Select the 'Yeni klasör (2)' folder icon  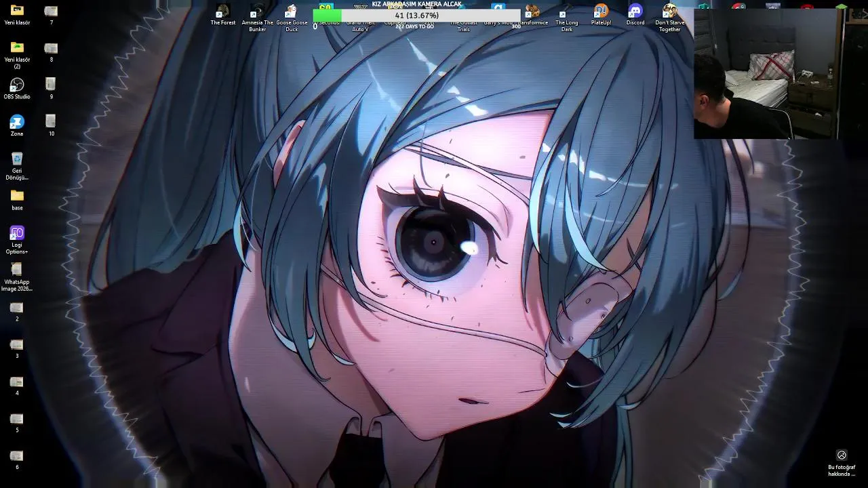(x=17, y=55)
